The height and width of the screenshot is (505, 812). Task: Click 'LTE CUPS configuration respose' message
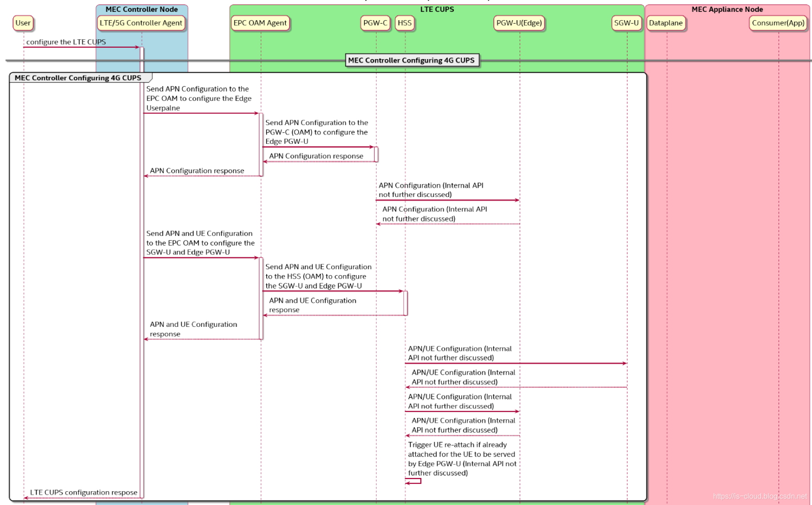(84, 492)
